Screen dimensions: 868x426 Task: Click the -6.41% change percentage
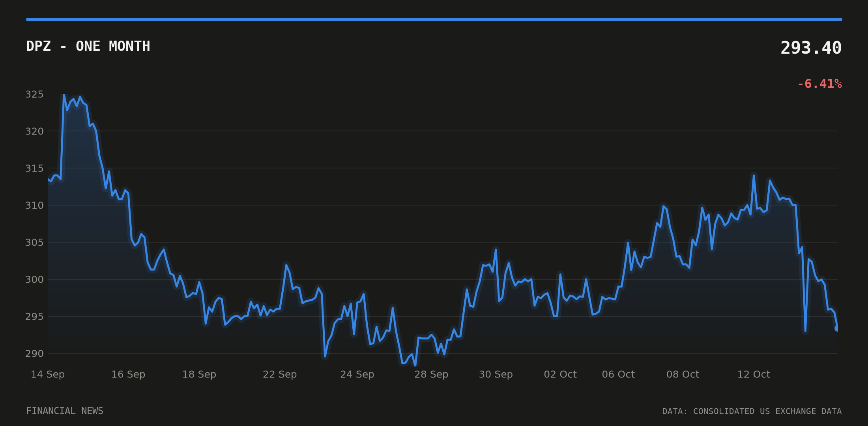[x=819, y=84]
